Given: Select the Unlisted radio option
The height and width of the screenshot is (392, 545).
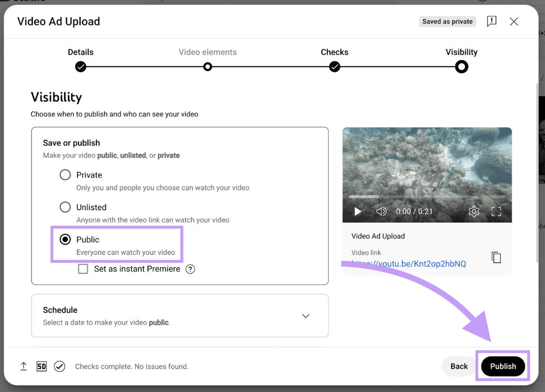Looking at the screenshot, I should pyautogui.click(x=65, y=207).
